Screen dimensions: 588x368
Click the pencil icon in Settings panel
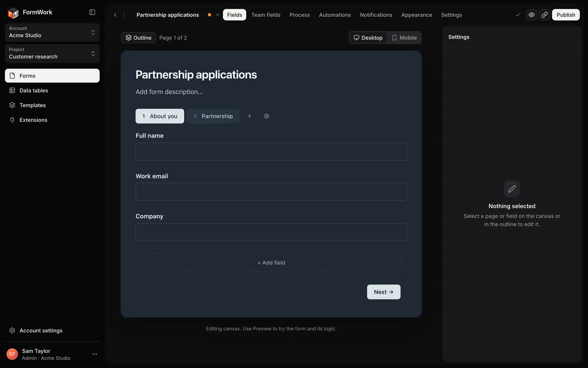click(x=512, y=189)
